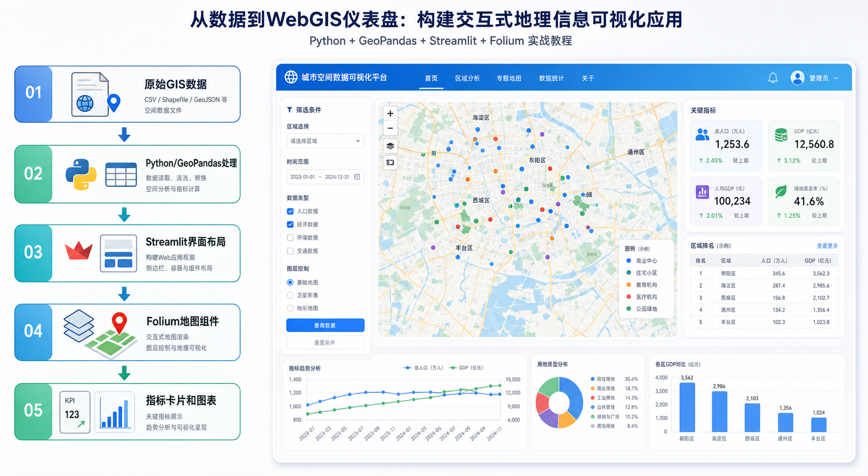
Task: Open the 关于 tab
Action: (588, 78)
